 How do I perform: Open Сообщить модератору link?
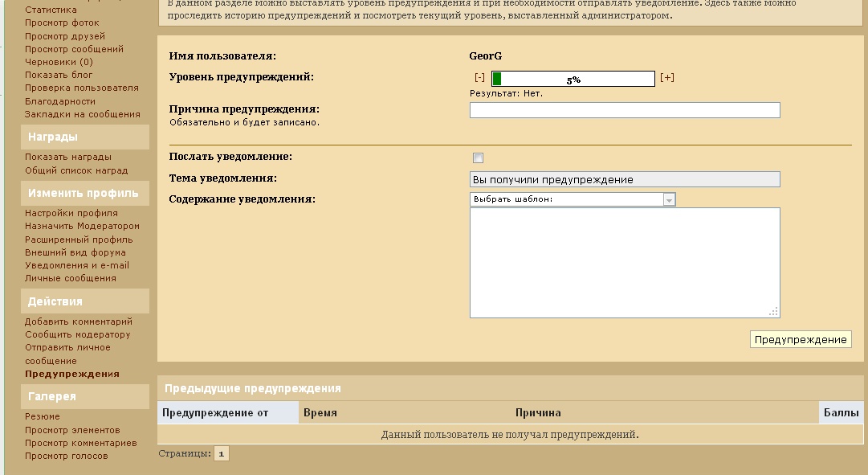tap(78, 335)
